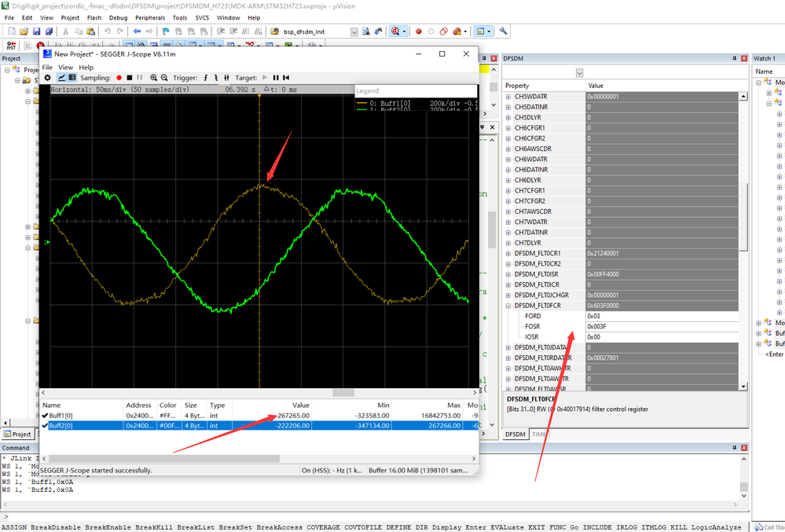Zoom in on J-Scope graph
Screen dimensions: 785x532
pyautogui.click(x=154, y=78)
